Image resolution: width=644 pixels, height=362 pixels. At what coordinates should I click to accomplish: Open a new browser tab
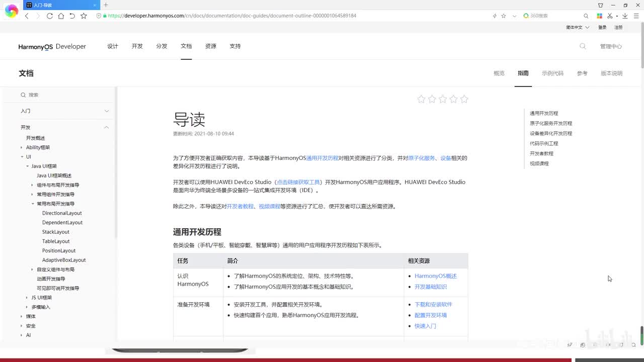(x=106, y=5)
